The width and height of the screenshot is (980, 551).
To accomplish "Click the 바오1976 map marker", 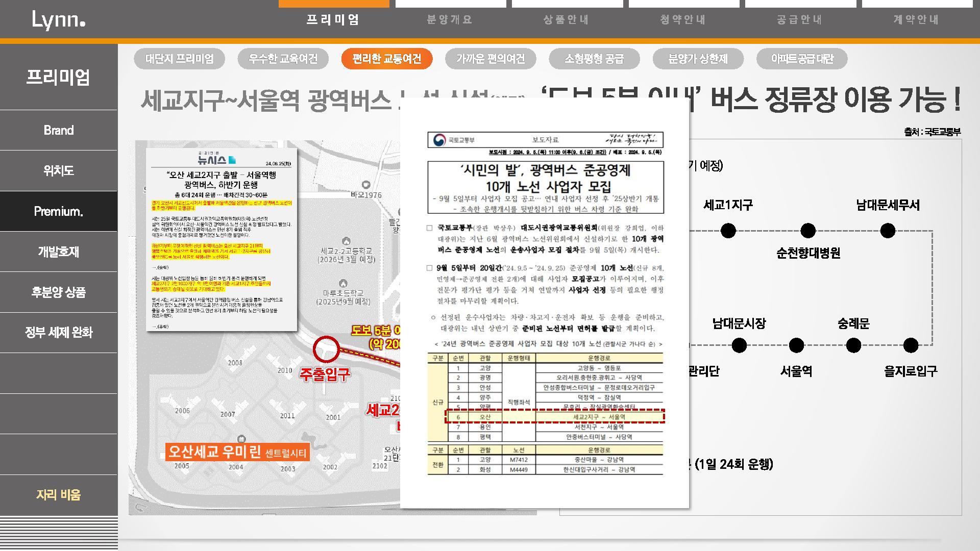I will click(x=366, y=185).
